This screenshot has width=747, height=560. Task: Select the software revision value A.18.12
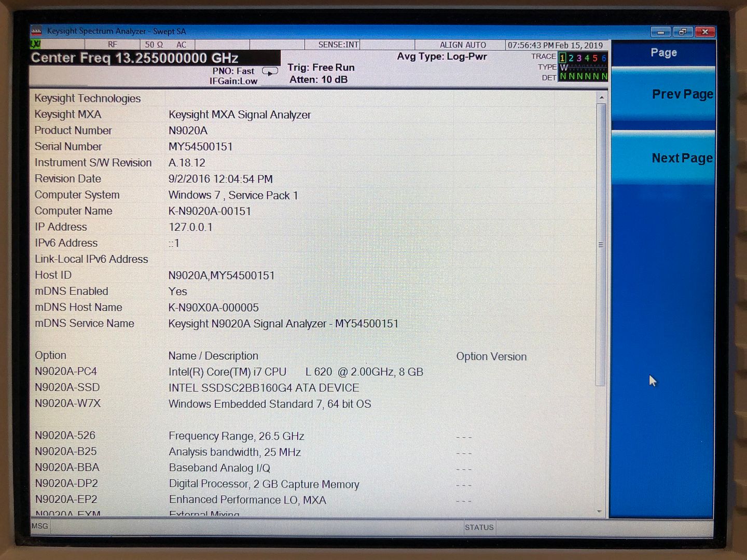[x=187, y=163]
